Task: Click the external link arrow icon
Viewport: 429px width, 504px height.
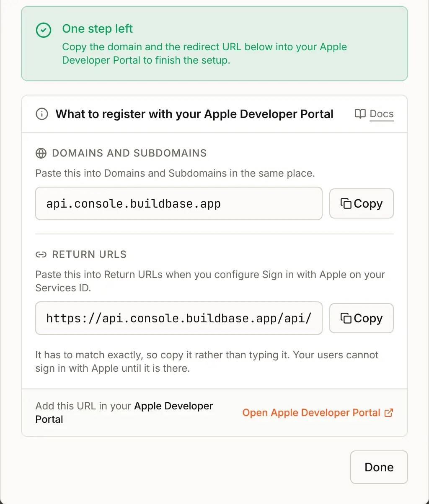Action: [389, 413]
